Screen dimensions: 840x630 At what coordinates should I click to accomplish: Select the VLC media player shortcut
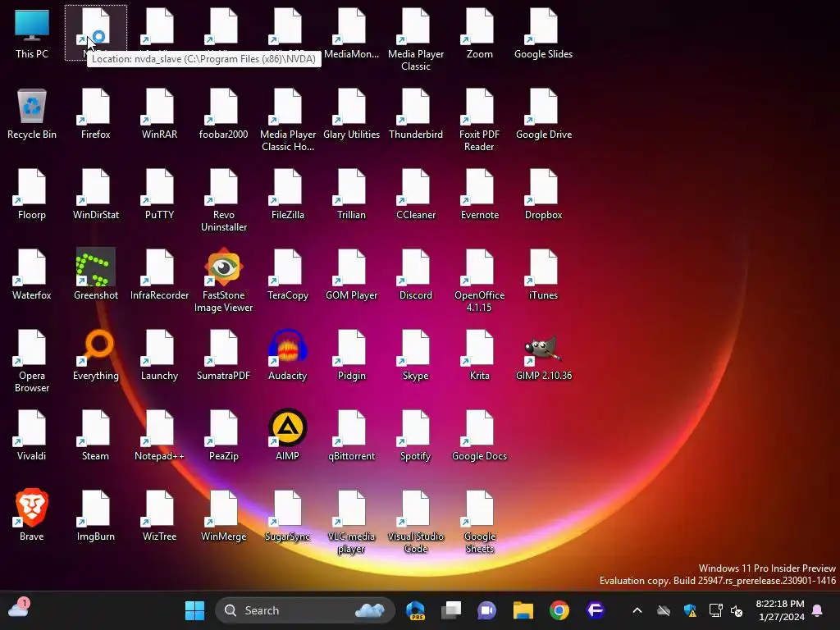point(351,522)
